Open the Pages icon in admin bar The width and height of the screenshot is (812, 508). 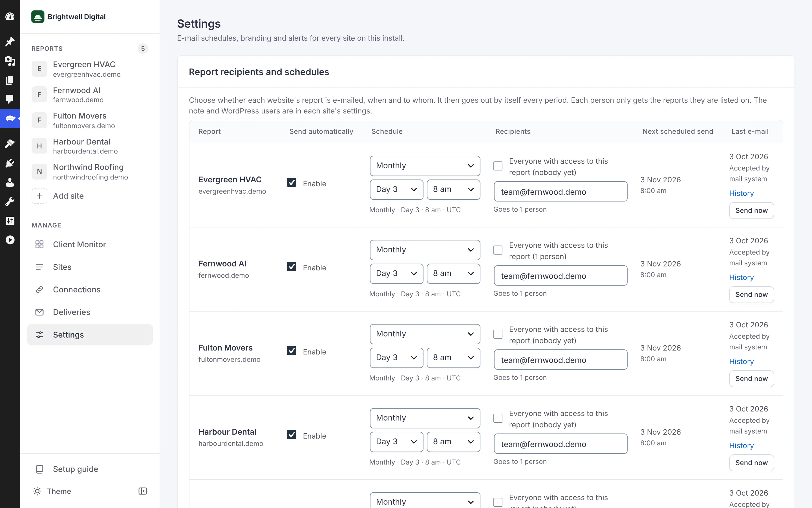coord(10,80)
